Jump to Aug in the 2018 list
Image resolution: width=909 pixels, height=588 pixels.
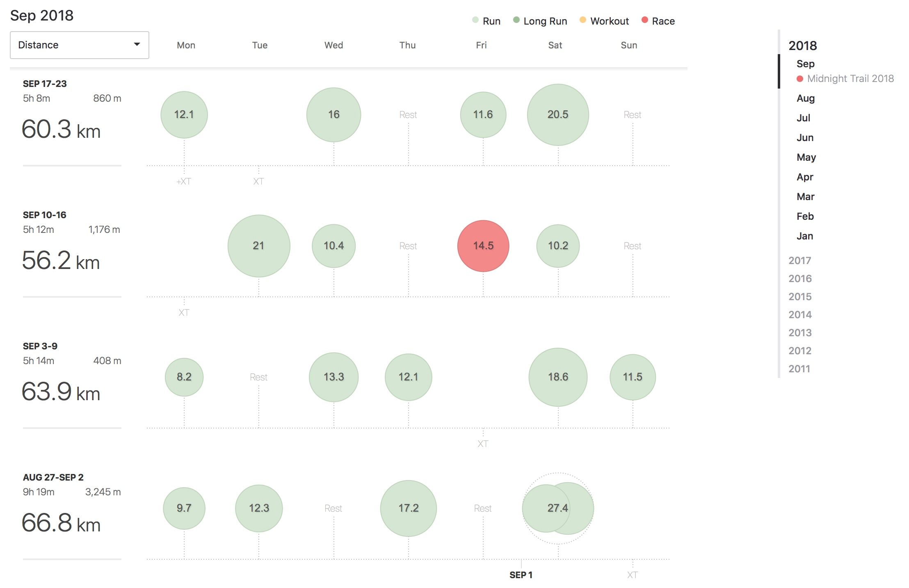pos(805,98)
